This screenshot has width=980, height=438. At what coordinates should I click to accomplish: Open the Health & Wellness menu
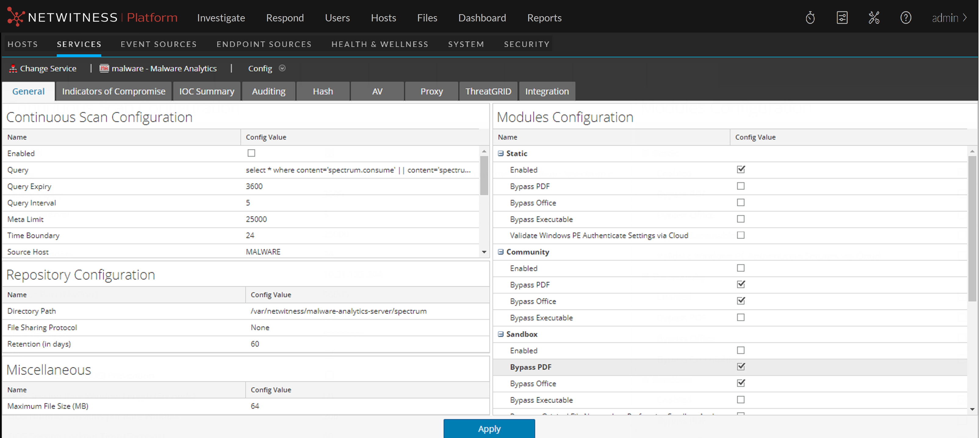tap(379, 44)
